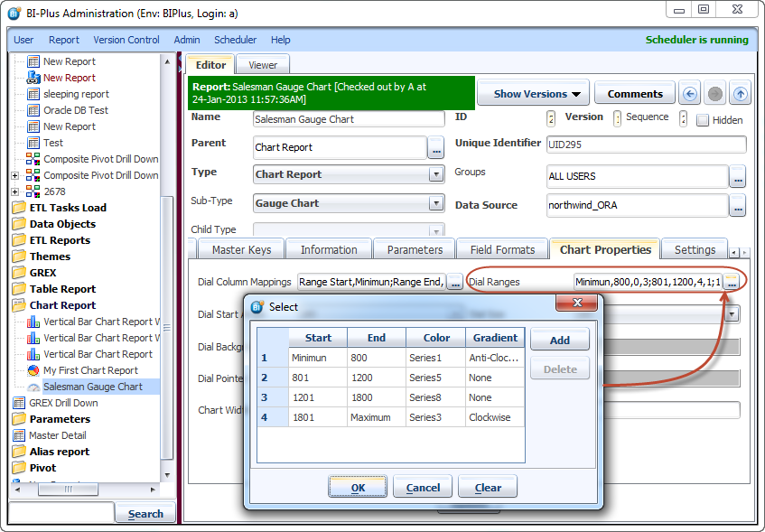Viewport: 765px width, 532px height.
Task: Select the My First Chart Report pie icon
Action: coord(34,370)
